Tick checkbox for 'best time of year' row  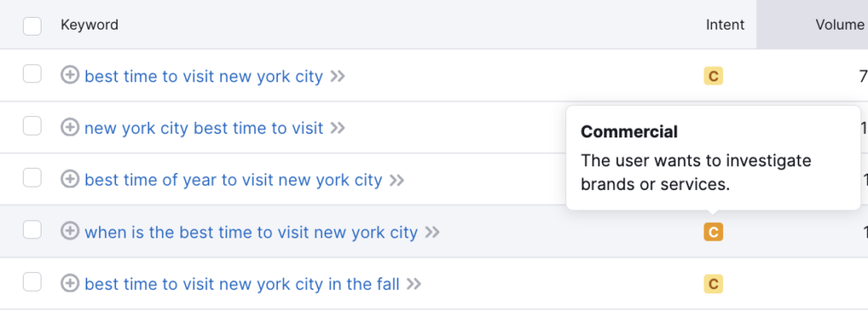(32, 177)
